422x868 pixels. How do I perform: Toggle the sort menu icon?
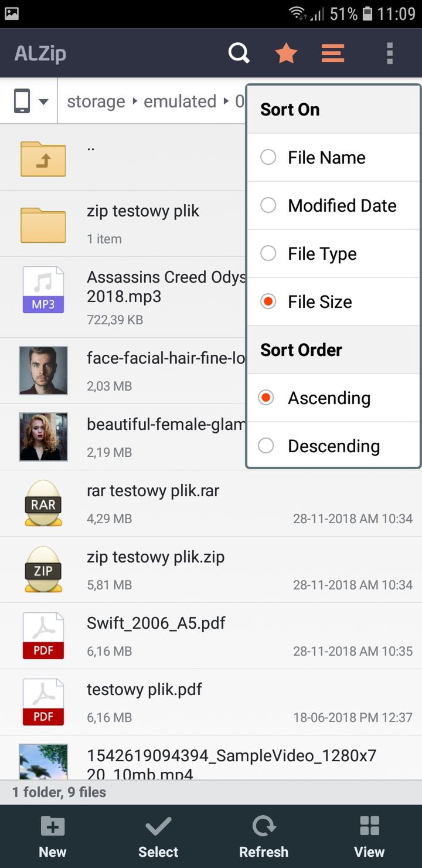pyautogui.click(x=333, y=53)
